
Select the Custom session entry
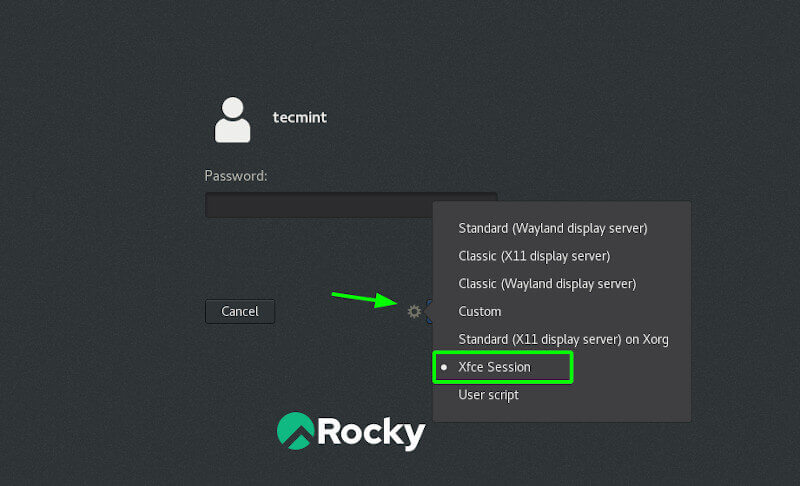click(480, 312)
